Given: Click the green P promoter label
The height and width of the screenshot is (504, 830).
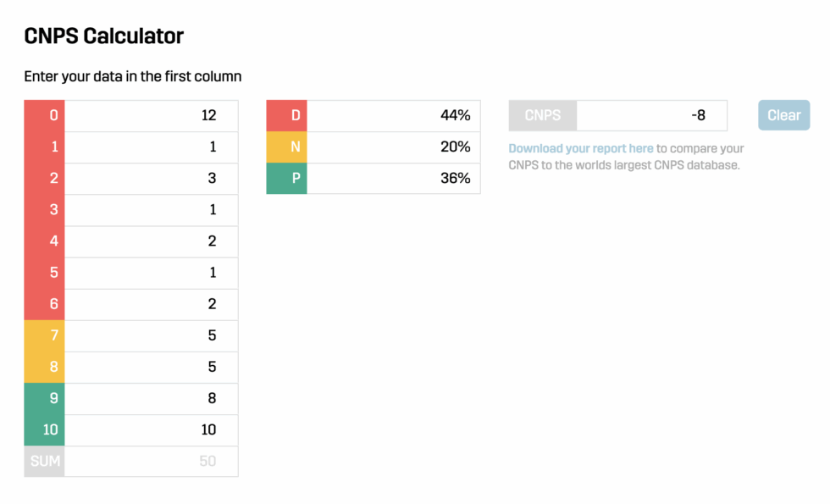Looking at the screenshot, I should point(286,179).
